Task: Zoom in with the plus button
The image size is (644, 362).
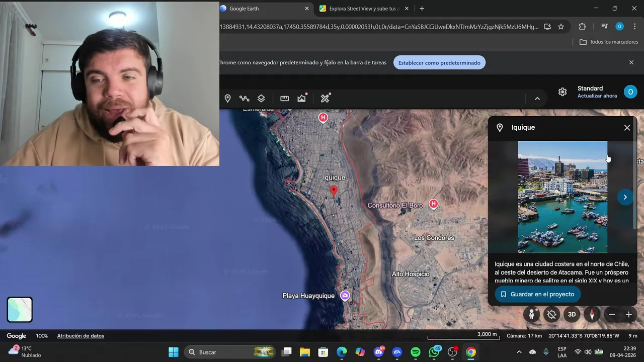Action: point(628,314)
